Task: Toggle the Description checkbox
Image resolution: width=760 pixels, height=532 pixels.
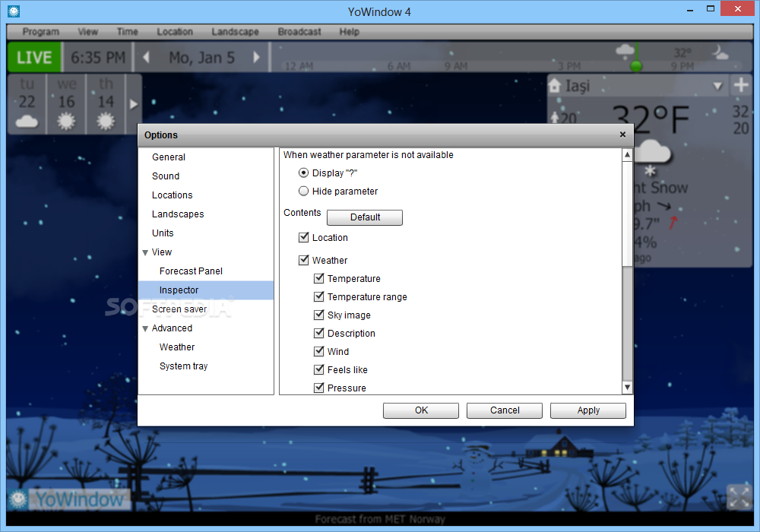Action: click(319, 333)
